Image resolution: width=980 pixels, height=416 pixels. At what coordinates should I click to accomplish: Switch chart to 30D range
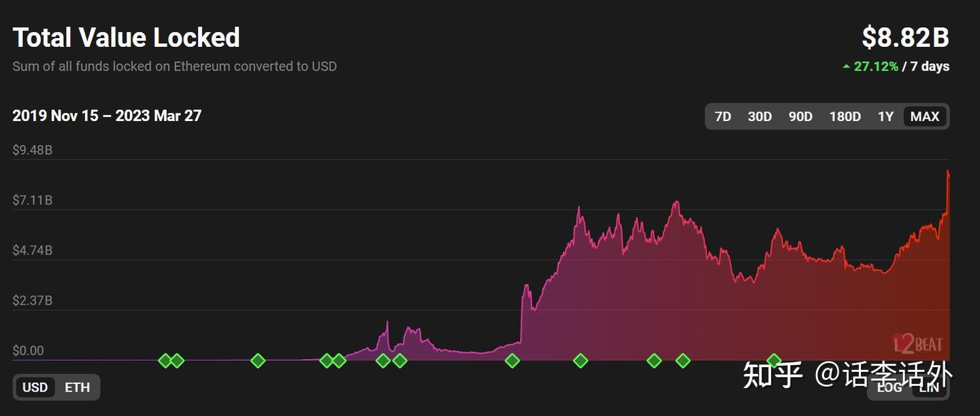(759, 116)
